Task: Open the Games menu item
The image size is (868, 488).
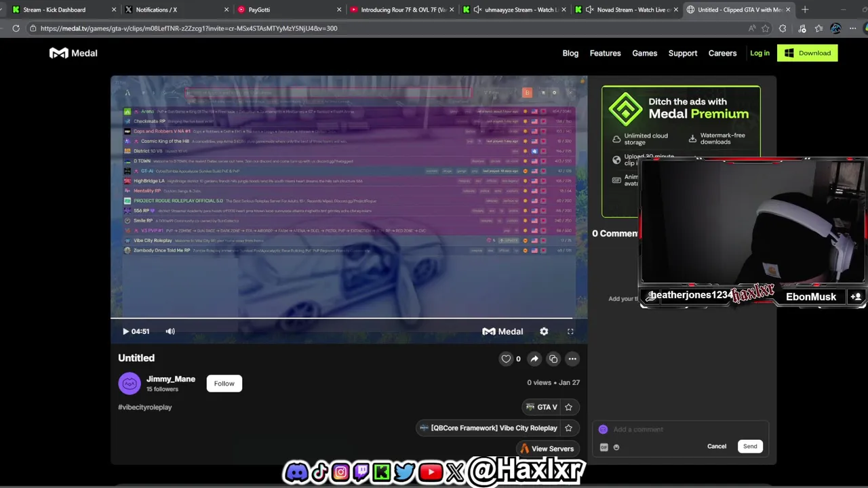Action: point(644,53)
